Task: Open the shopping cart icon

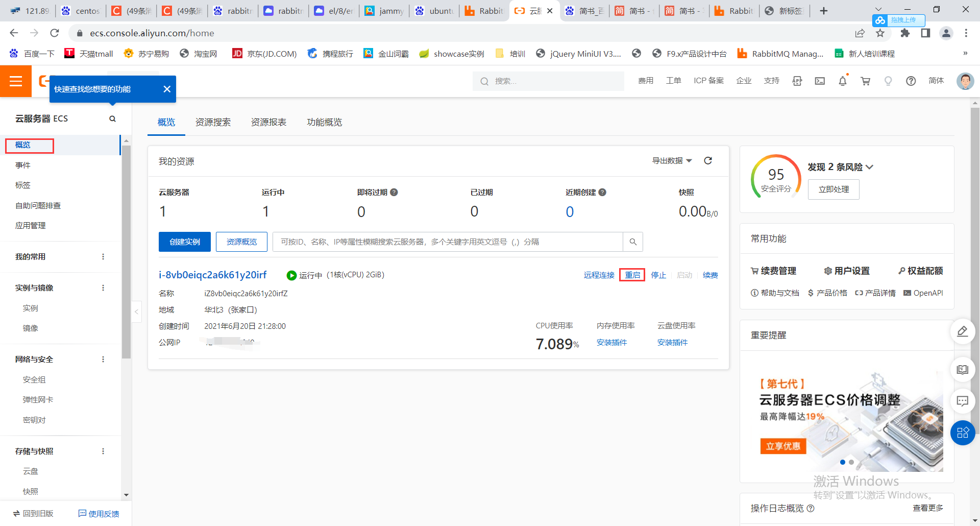Action: tap(865, 81)
